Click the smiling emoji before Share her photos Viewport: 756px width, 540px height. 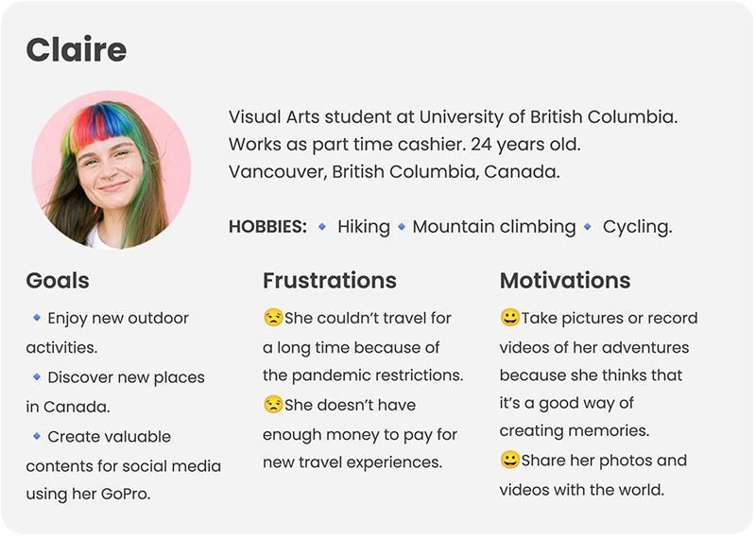pyautogui.click(x=509, y=460)
